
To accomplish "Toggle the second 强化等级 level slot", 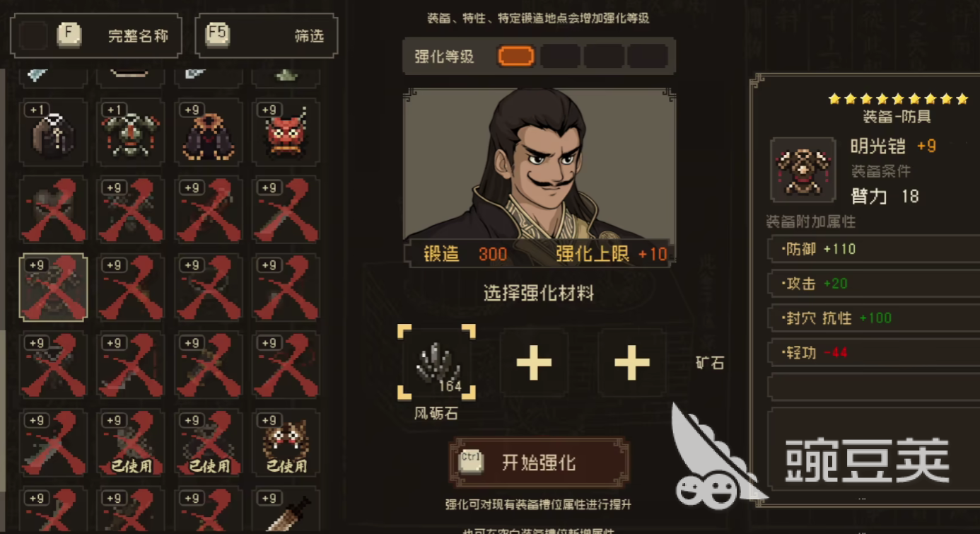I will [x=561, y=56].
